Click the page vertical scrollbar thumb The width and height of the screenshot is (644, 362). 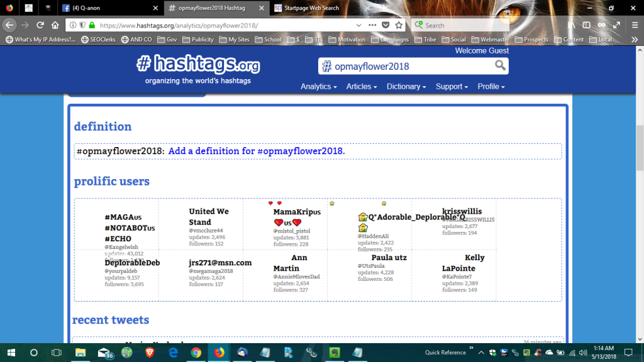(640, 148)
